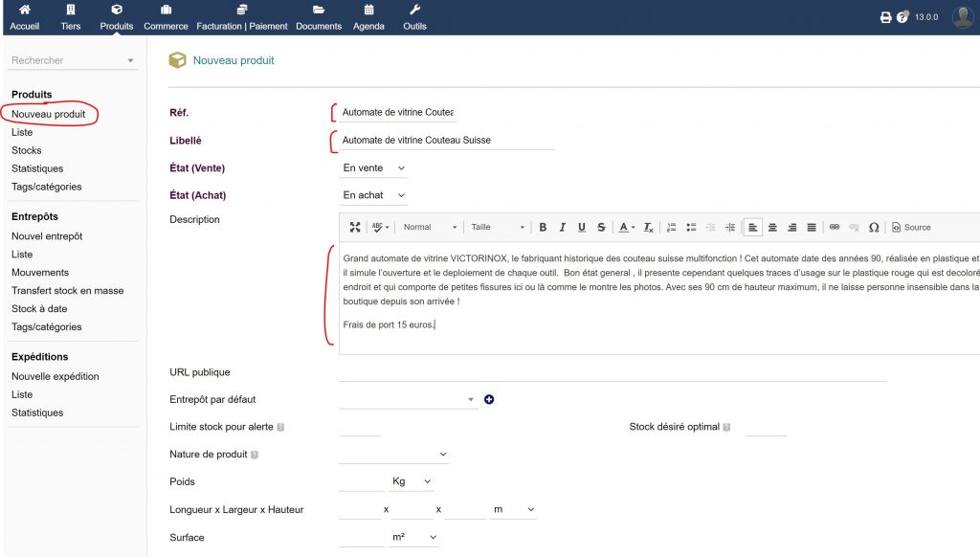This screenshot has height=557, width=980.
Task: Open the Taille font size selector
Action: (496, 227)
